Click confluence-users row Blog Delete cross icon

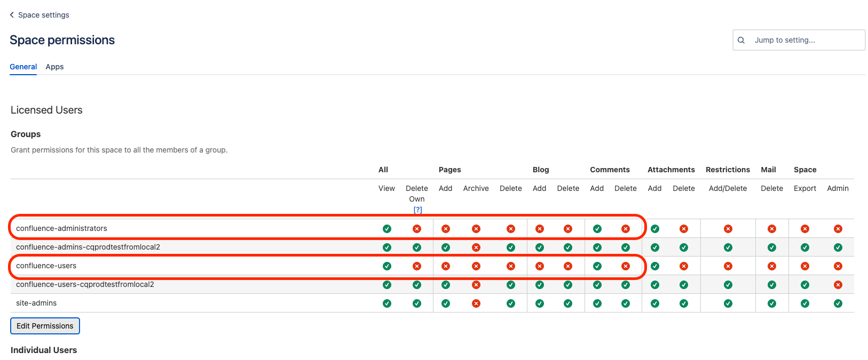(x=568, y=266)
